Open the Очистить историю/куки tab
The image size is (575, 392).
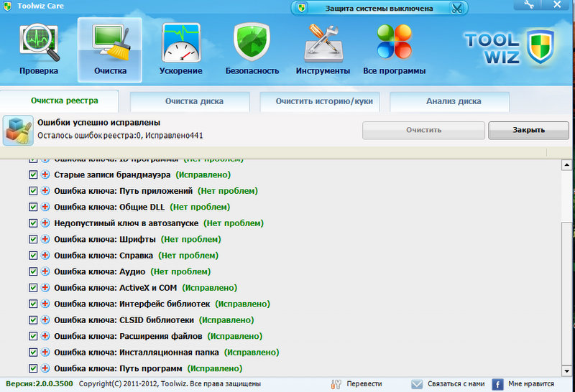(x=320, y=101)
